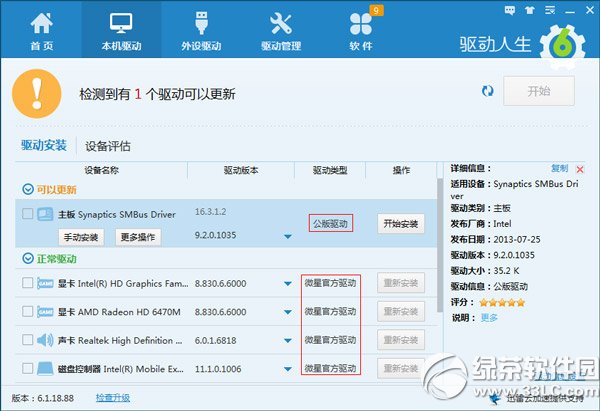The width and height of the screenshot is (600, 411).
Task: Click the 更多 description link
Action: click(x=489, y=318)
